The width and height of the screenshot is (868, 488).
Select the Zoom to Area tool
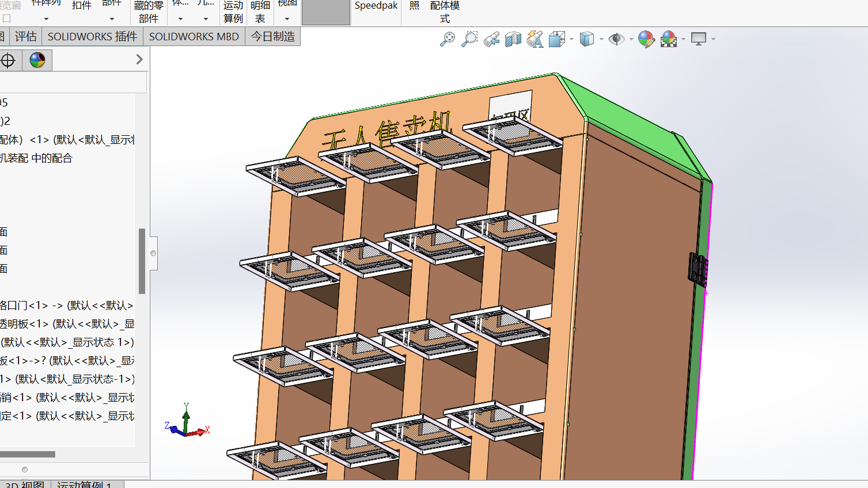[x=469, y=39]
